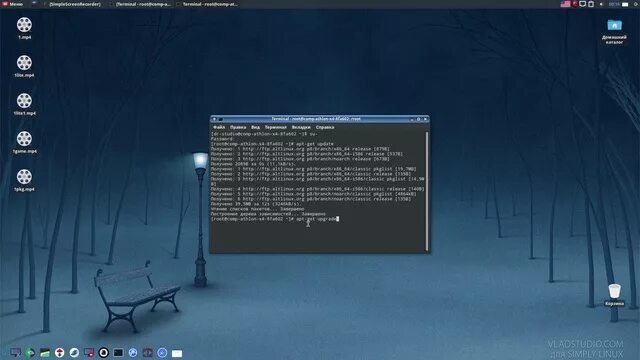Click the clock in the top panel

(x=614, y=4)
